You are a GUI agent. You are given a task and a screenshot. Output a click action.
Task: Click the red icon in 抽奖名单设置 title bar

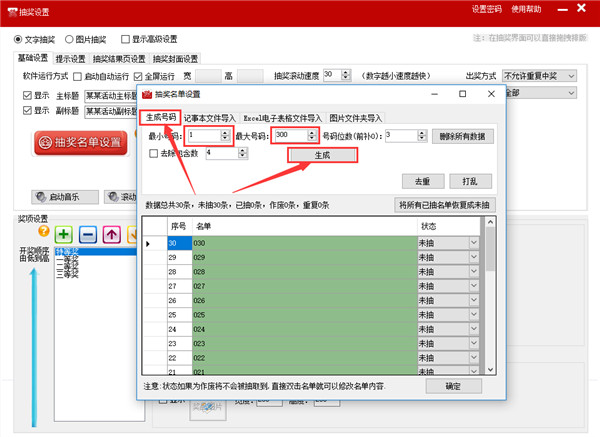click(x=146, y=95)
